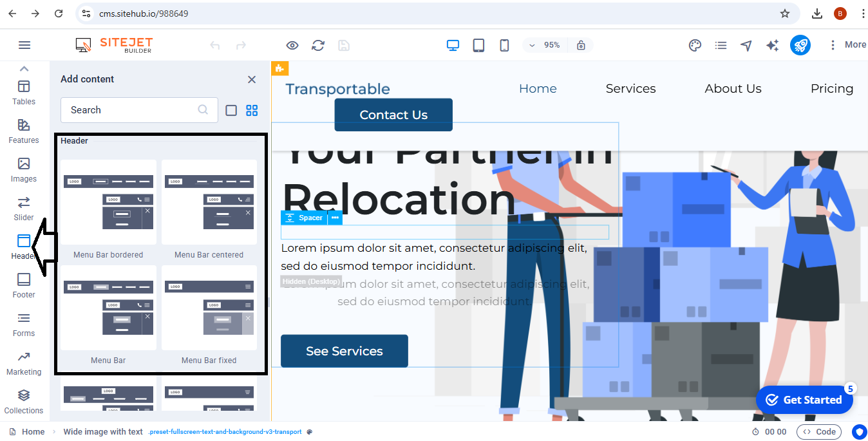Click the rocket publish icon

click(x=800, y=45)
